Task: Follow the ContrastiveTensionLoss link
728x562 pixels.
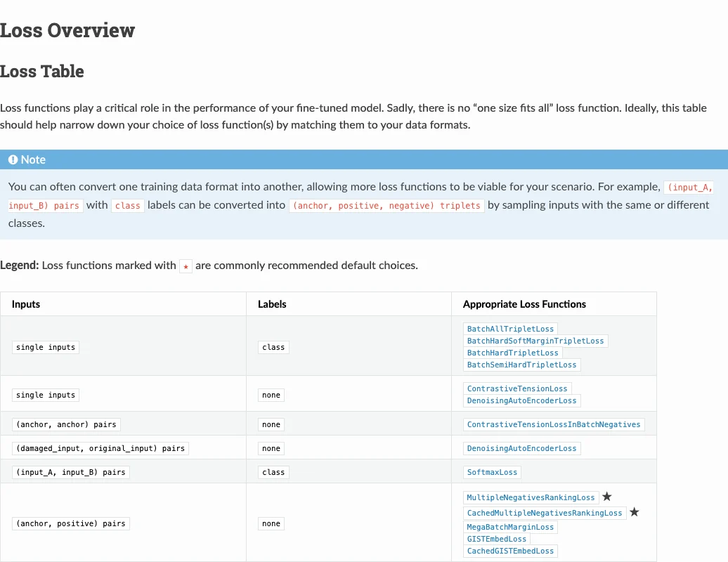Action: (517, 389)
